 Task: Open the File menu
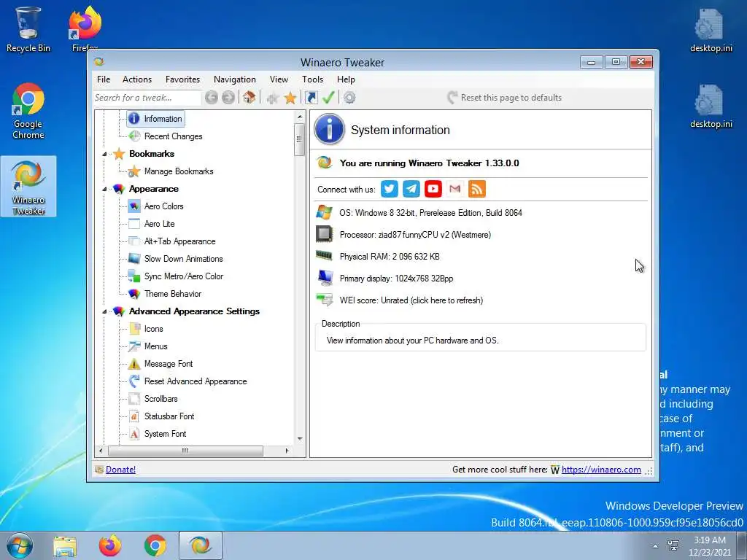pyautogui.click(x=104, y=79)
